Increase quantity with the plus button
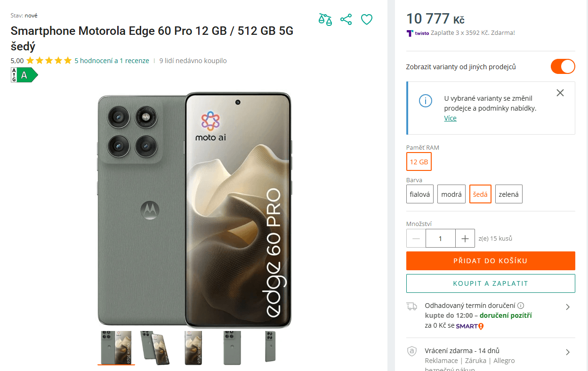The width and height of the screenshot is (588, 371). (x=465, y=238)
